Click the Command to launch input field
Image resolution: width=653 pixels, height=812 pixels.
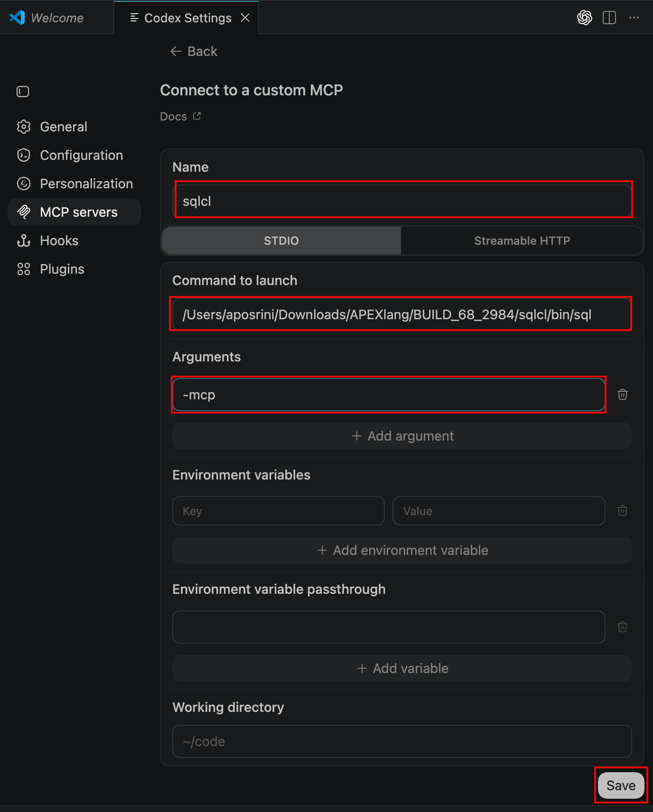[x=402, y=315]
